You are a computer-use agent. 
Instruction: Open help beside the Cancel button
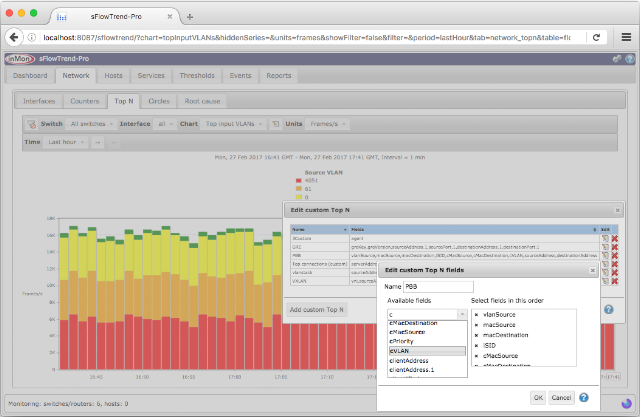pyautogui.click(x=584, y=397)
